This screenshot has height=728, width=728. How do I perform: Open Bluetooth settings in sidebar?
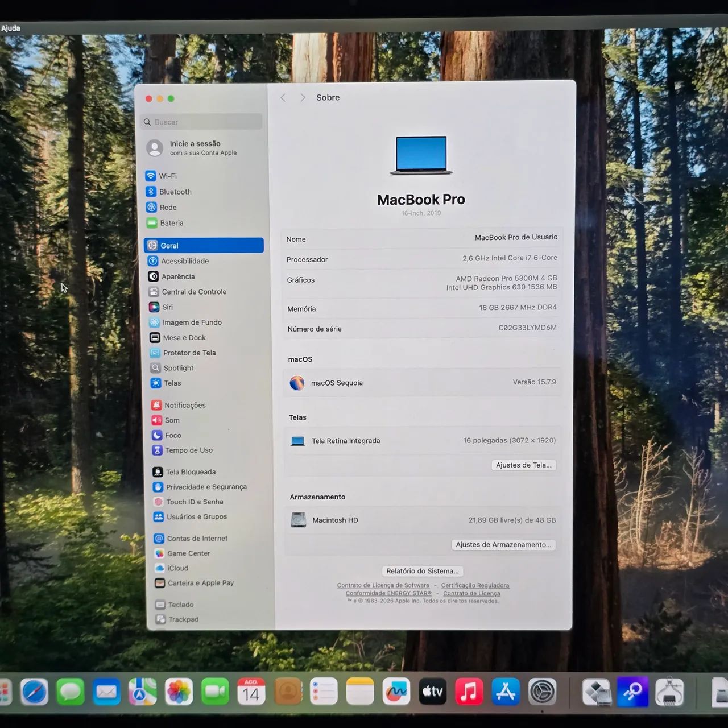(x=168, y=192)
